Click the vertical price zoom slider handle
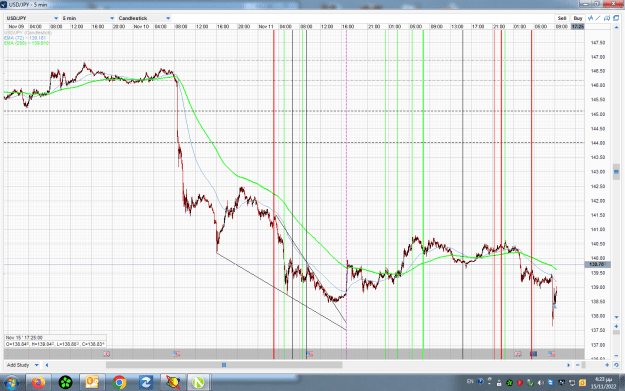 tap(617, 332)
